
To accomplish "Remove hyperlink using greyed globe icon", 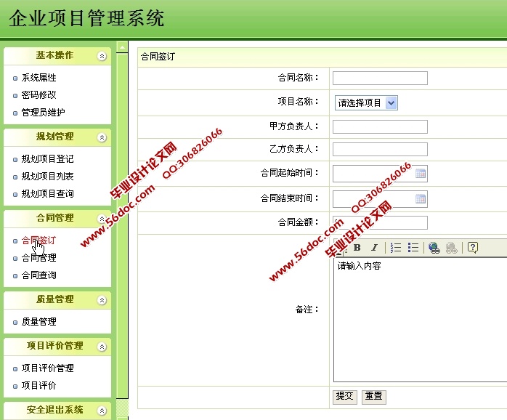I will point(451,248).
